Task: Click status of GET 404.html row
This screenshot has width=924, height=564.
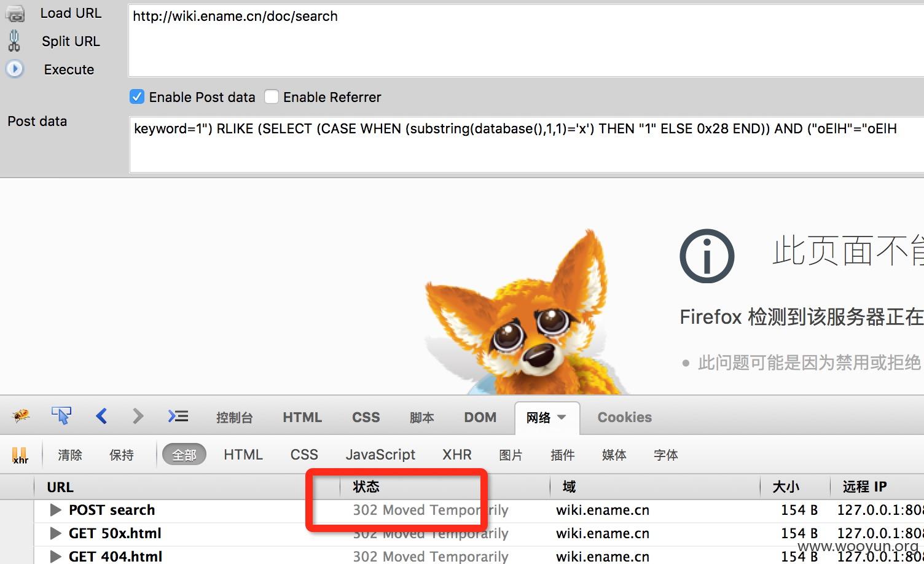Action: (x=431, y=557)
